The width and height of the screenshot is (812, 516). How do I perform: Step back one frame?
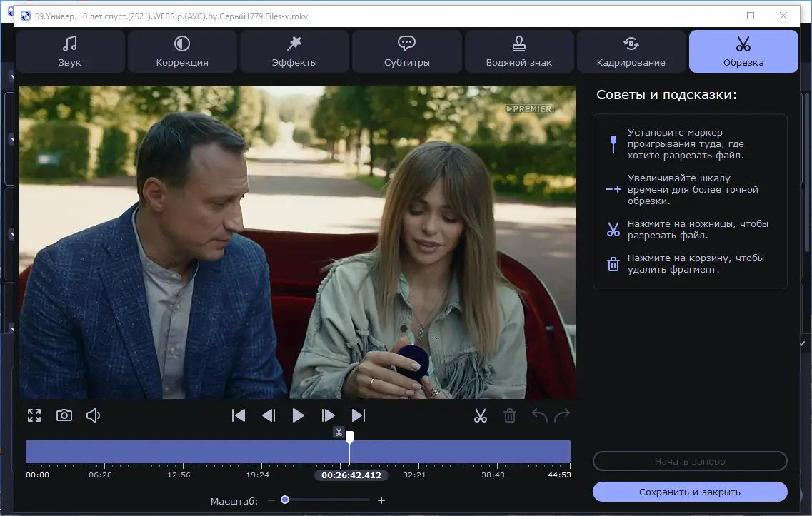pos(269,415)
